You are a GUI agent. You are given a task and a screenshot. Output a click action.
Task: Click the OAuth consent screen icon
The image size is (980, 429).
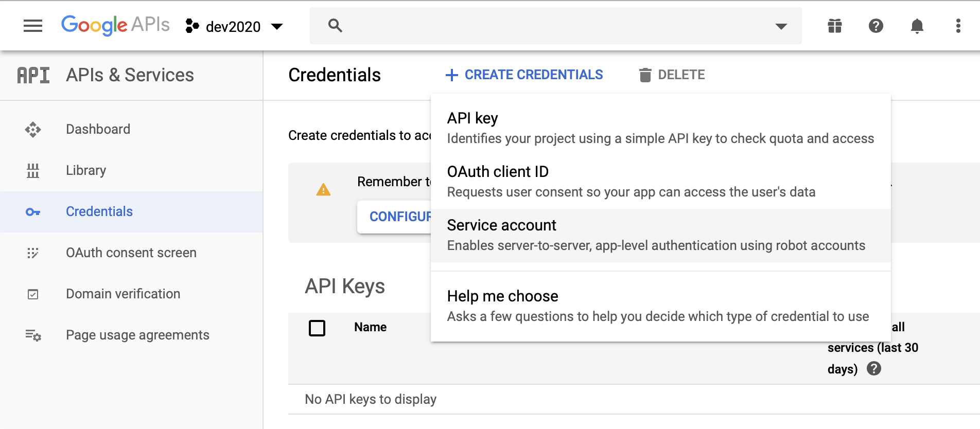click(x=33, y=253)
